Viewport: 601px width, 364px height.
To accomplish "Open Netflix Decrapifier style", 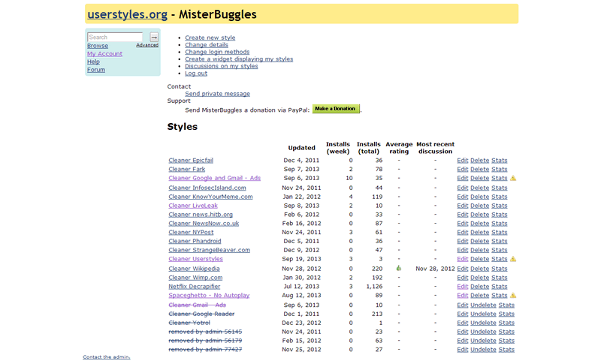I will 195,286.
